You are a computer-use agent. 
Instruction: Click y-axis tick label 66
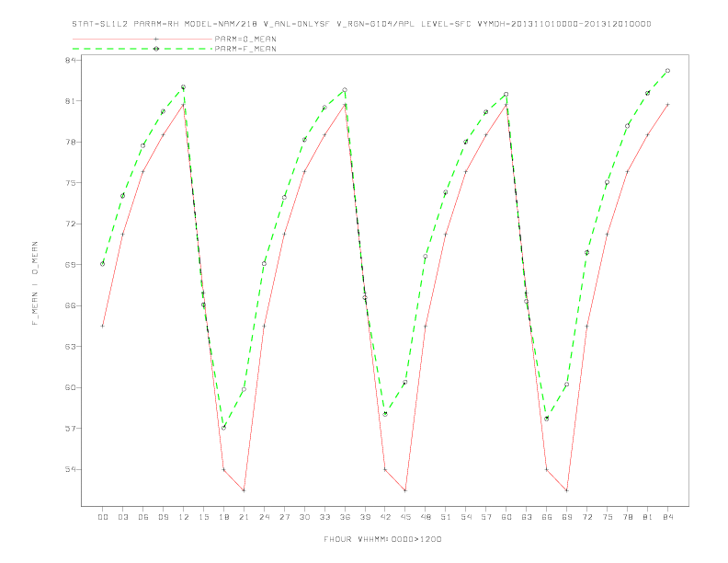(x=71, y=305)
